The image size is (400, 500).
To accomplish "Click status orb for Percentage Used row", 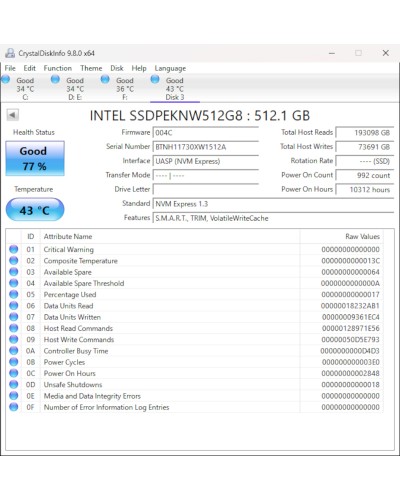I will 14,294.
